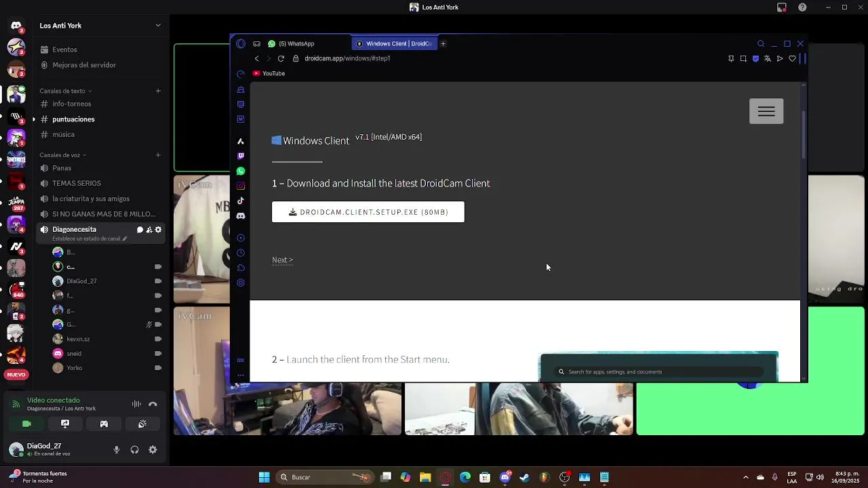Image resolution: width=868 pixels, height=488 pixels.
Task: Mute the Discord microphone
Action: click(117, 449)
